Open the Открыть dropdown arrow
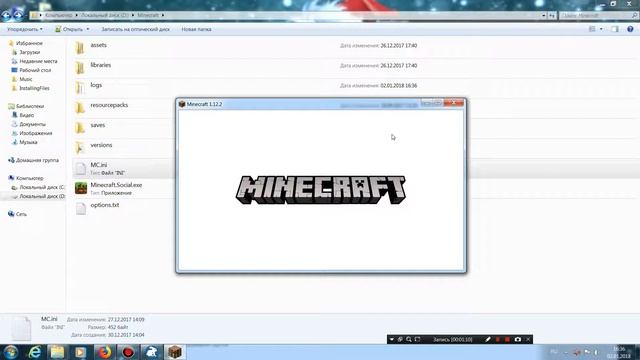 [88, 29]
